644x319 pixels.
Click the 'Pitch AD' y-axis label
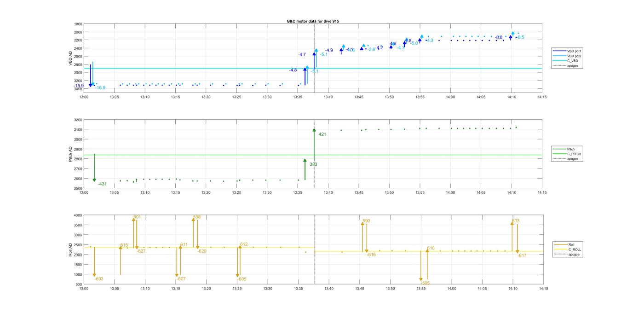point(70,154)
